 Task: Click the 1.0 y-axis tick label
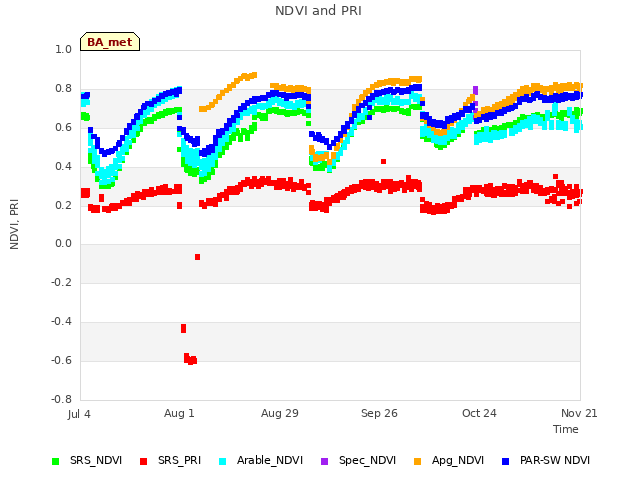[x=63, y=49]
